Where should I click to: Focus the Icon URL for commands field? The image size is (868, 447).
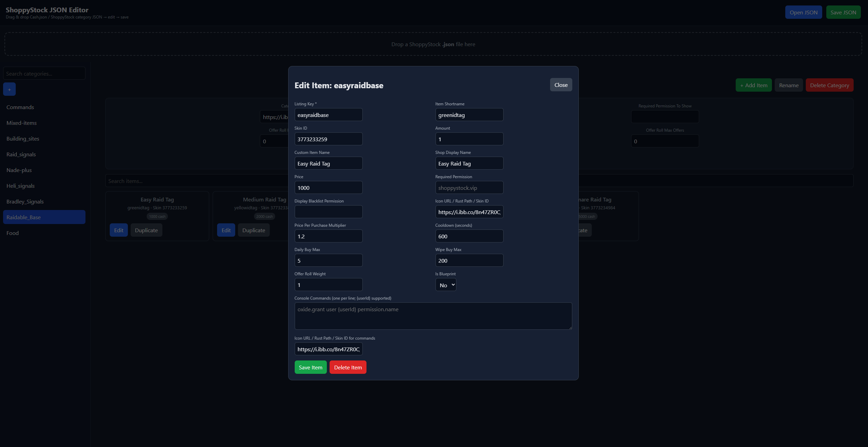tap(328, 349)
